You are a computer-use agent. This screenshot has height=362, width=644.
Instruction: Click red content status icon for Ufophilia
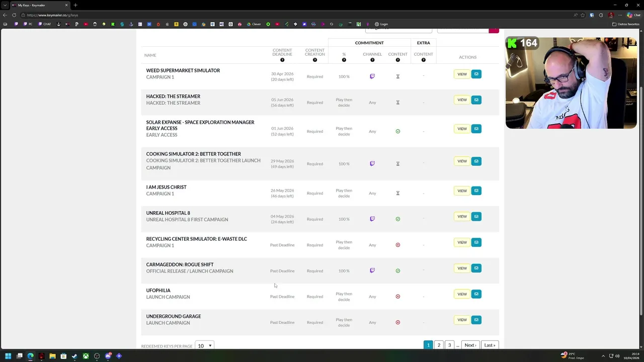[x=397, y=297]
